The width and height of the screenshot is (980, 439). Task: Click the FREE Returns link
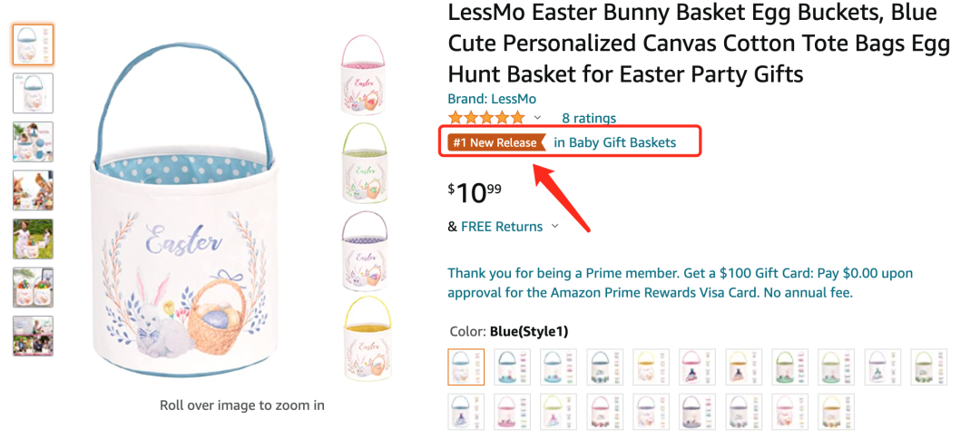(502, 227)
